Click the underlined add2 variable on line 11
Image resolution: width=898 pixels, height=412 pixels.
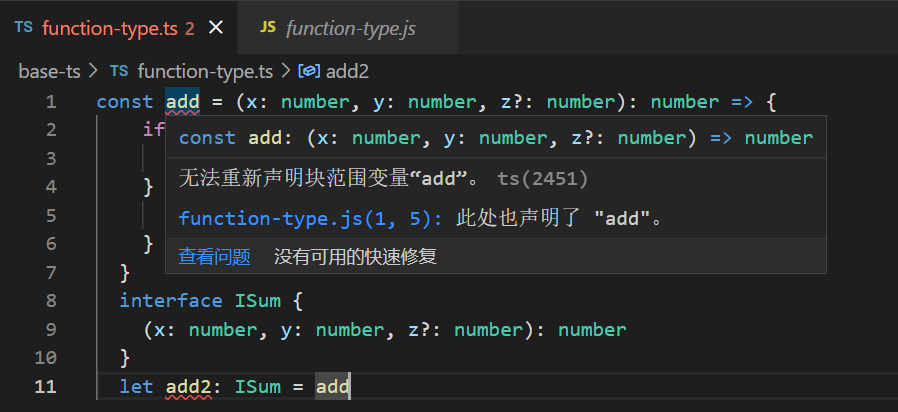coord(189,387)
